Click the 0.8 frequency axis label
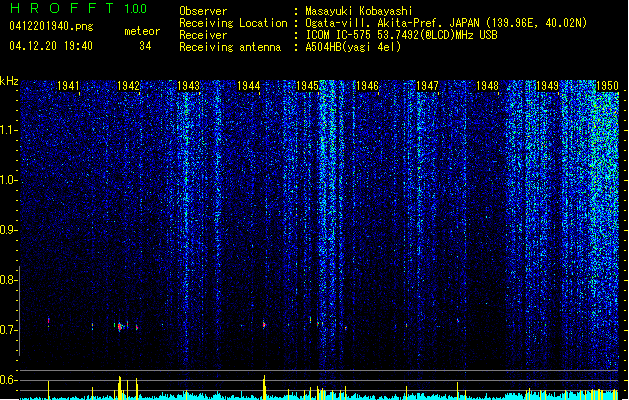The image size is (629, 400). [8, 280]
